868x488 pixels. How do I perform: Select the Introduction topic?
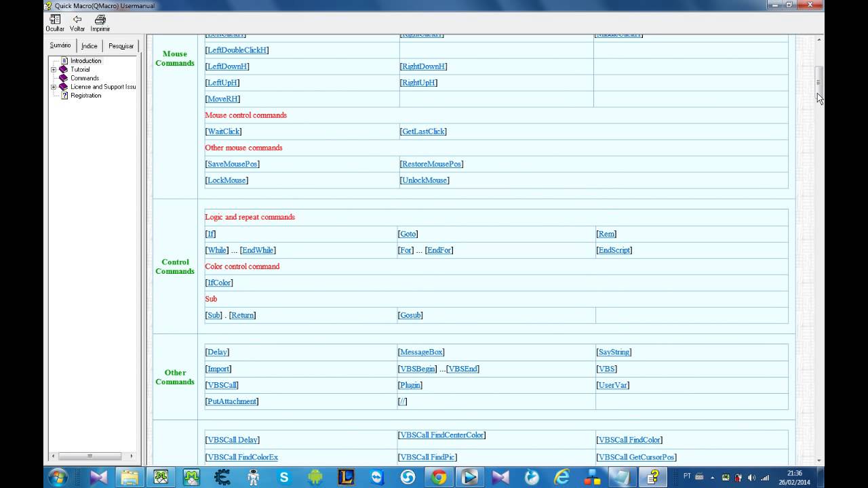[x=85, y=61]
